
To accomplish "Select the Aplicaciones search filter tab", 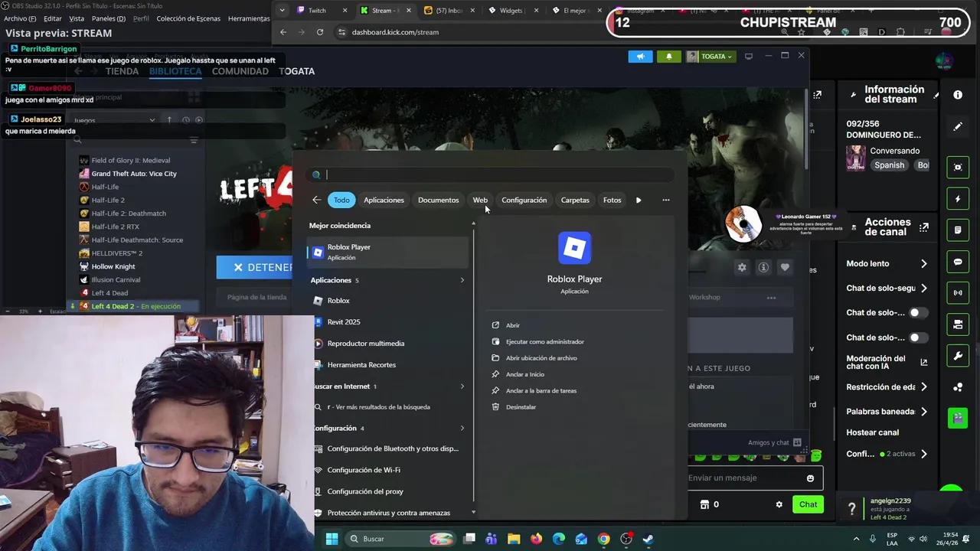I will pos(384,200).
